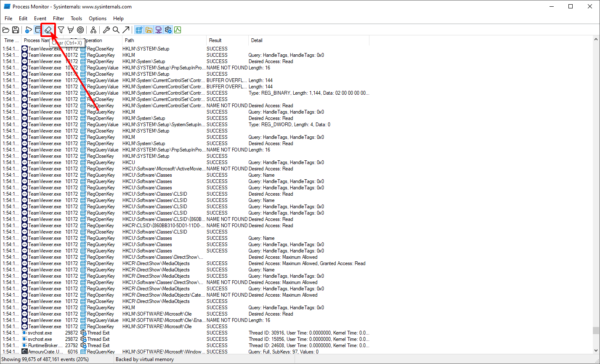Click the Find magnifier icon

click(x=116, y=30)
